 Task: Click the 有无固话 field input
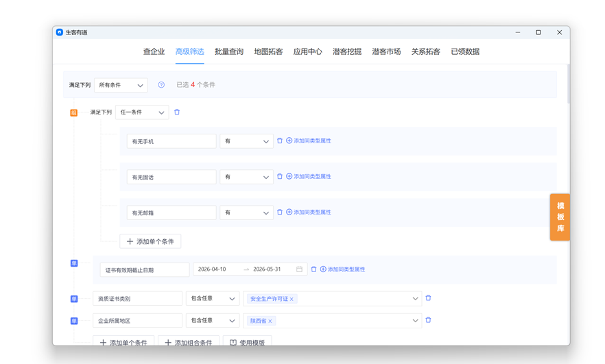tap(171, 177)
